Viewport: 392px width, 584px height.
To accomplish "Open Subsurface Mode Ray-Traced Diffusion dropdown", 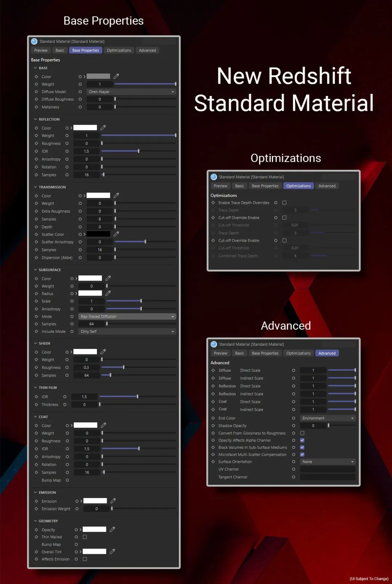I will pyautogui.click(x=127, y=317).
